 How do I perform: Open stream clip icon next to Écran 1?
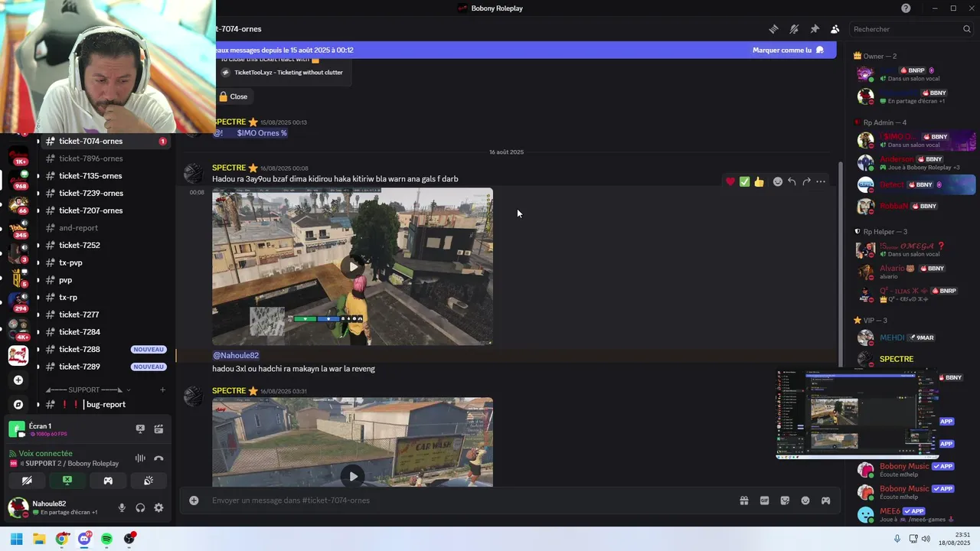pyautogui.click(x=158, y=429)
